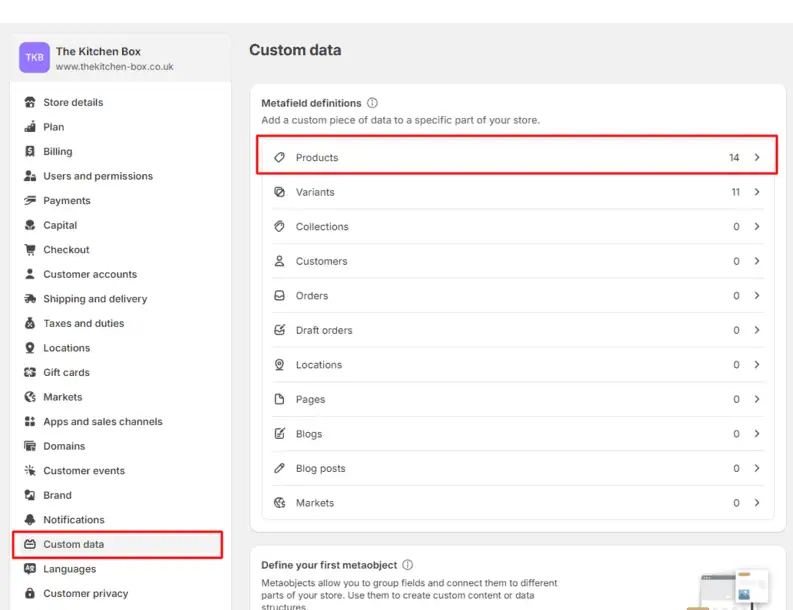Expand Collections row chevron
This screenshot has width=793, height=610.
pos(757,226)
